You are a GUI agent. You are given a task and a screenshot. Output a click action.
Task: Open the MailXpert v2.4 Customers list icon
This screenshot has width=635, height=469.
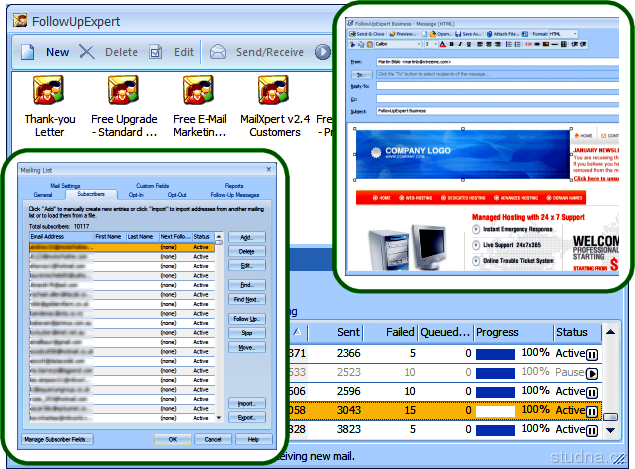click(273, 90)
